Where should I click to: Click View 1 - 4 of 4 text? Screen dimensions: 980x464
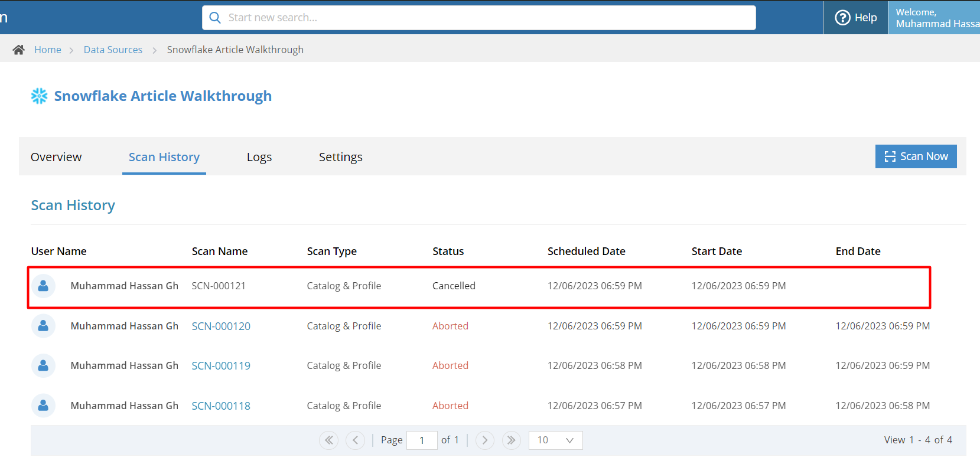click(x=918, y=440)
